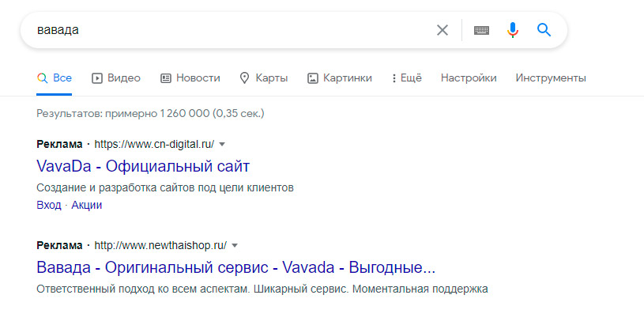This screenshot has width=644, height=310.
Task: Follow the Вход sitelink
Action: (x=48, y=205)
